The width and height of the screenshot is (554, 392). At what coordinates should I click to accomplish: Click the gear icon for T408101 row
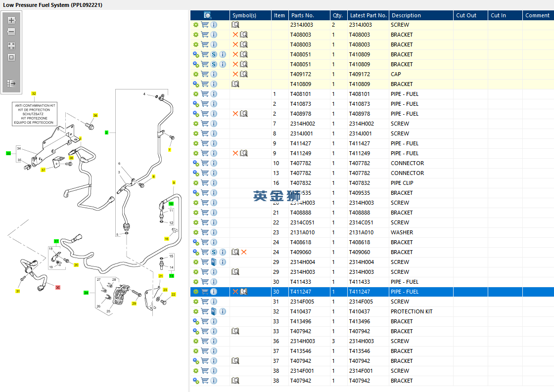(196, 94)
